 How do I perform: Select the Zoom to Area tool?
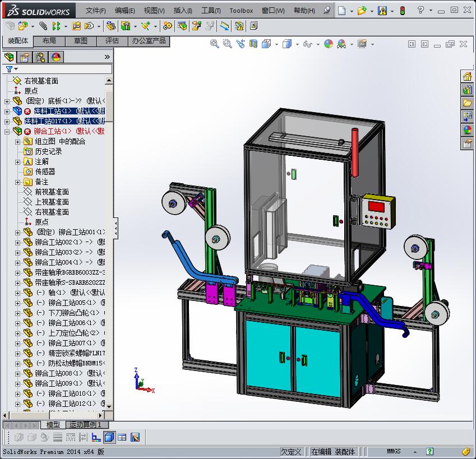click(227, 44)
